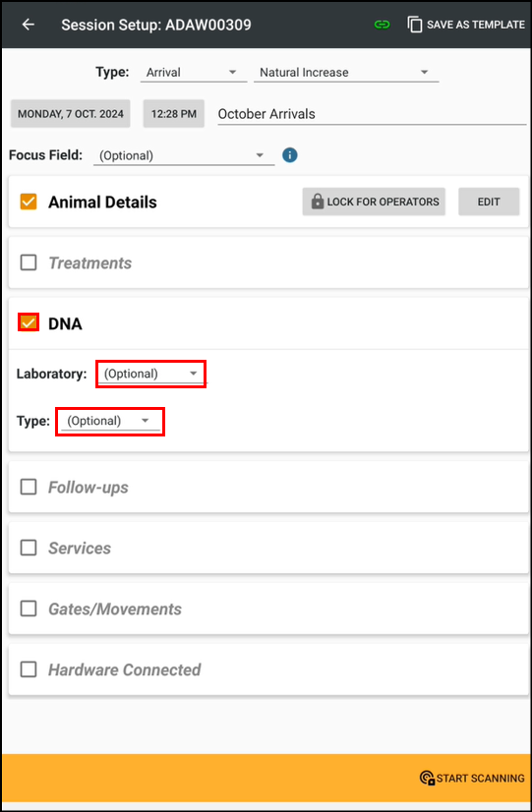Click the Edit button for Animal Details
Viewport: 532px width, 812px height.
489,202
